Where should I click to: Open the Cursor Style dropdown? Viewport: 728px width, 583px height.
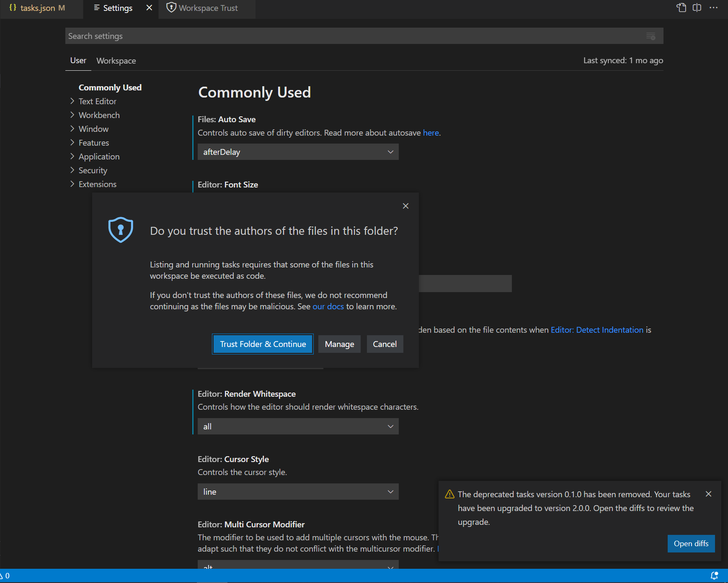click(298, 492)
